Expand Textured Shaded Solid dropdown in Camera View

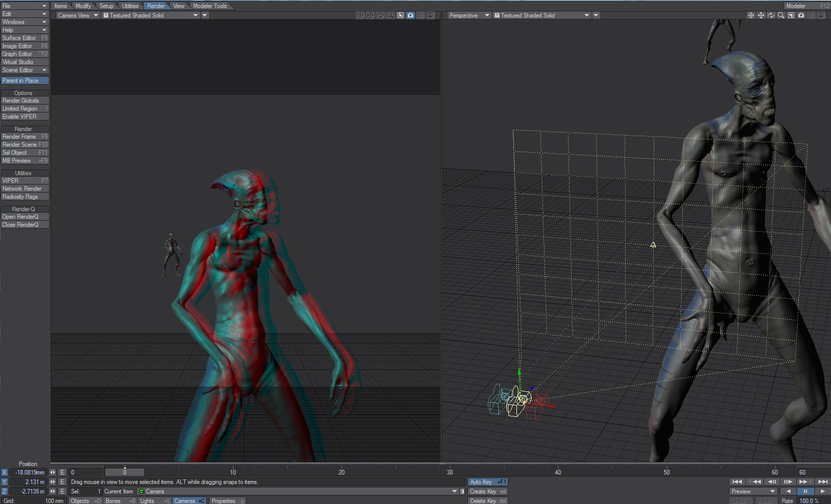(x=195, y=16)
